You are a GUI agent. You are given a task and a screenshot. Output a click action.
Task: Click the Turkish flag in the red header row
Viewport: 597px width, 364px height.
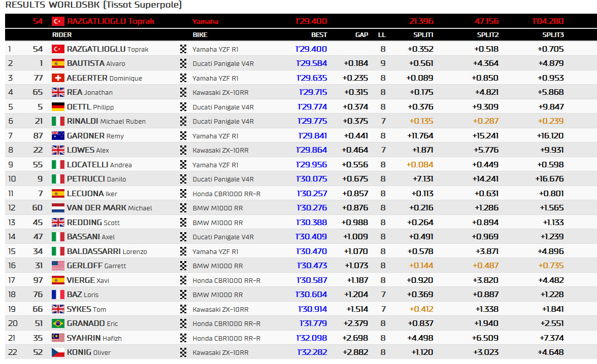[x=58, y=21]
